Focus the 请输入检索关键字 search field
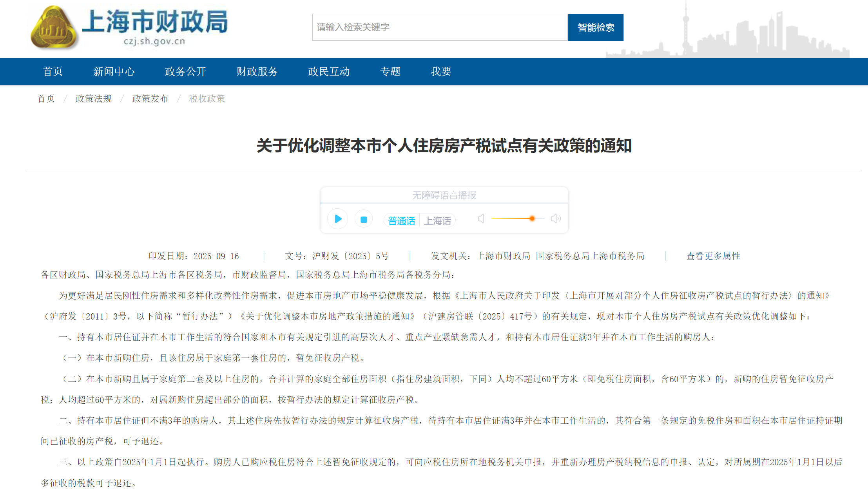Image resolution: width=868 pixels, height=502 pixels. click(x=440, y=27)
